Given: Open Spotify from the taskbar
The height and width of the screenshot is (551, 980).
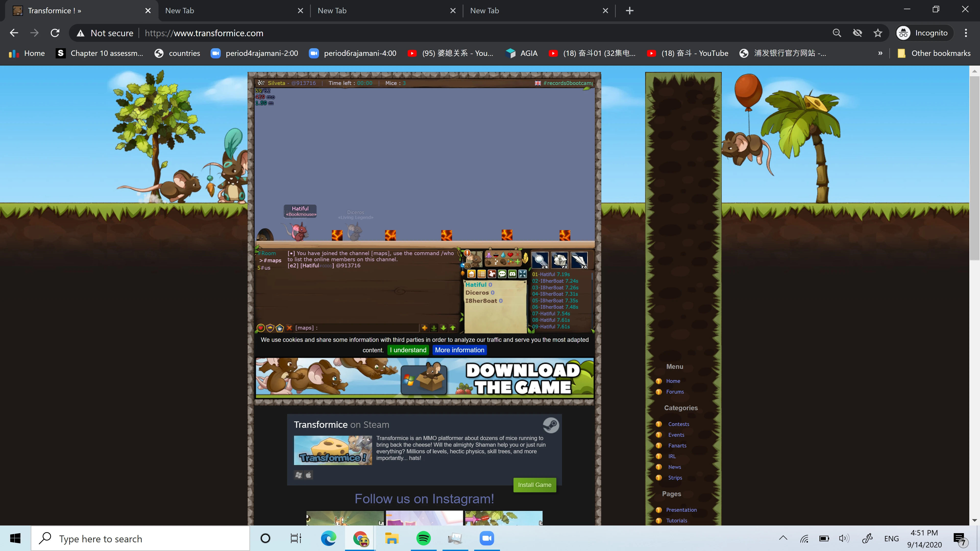Looking at the screenshot, I should pos(423,539).
